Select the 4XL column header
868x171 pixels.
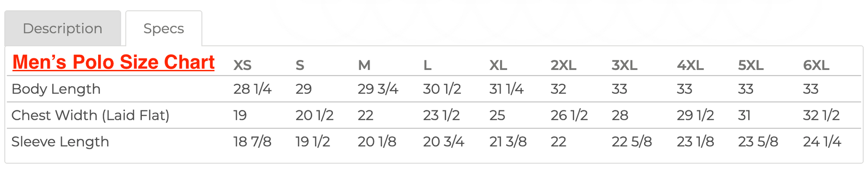click(690, 65)
